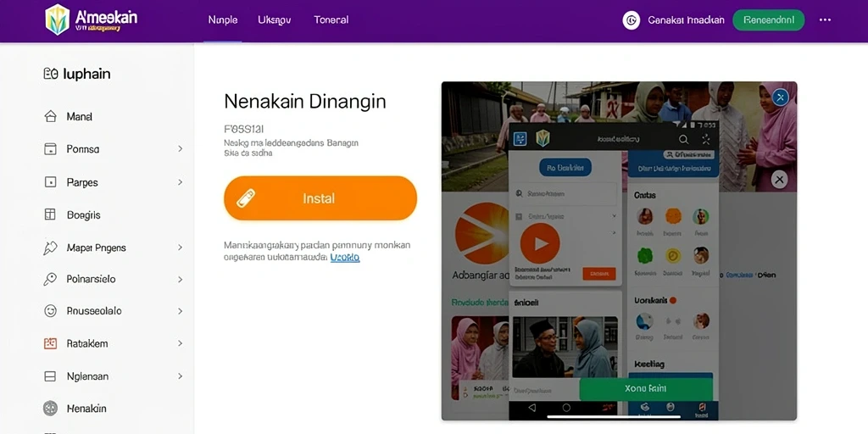Click the white X button on preview
This screenshot has height=434, width=868.
pyautogui.click(x=780, y=180)
